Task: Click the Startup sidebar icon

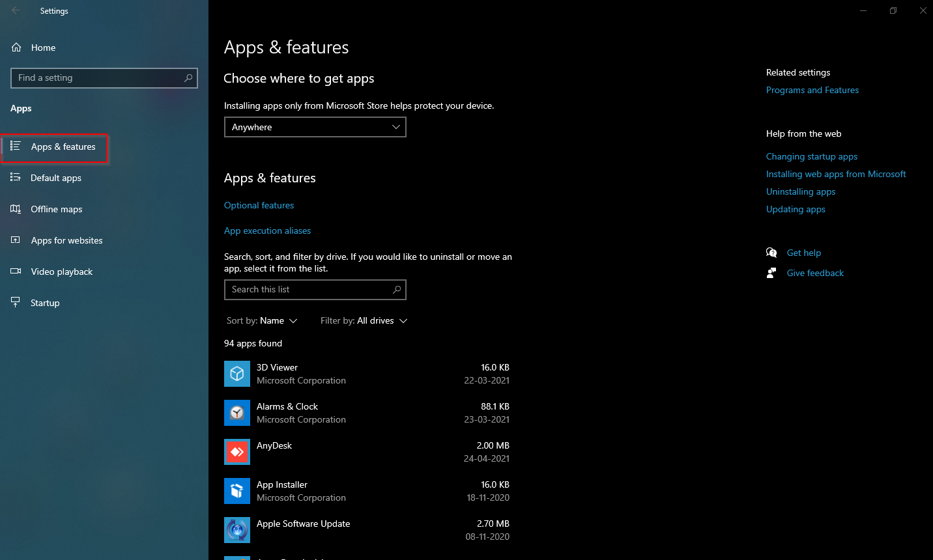Action: (16, 302)
